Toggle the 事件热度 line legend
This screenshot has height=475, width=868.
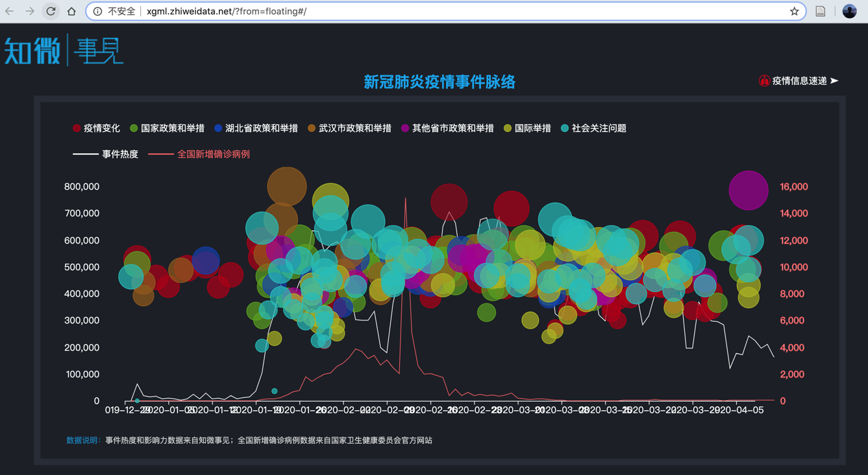105,154
